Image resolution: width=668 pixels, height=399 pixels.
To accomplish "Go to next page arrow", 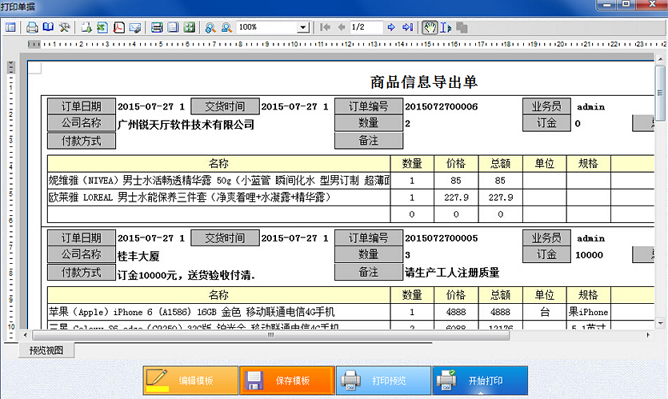I will click(x=391, y=28).
